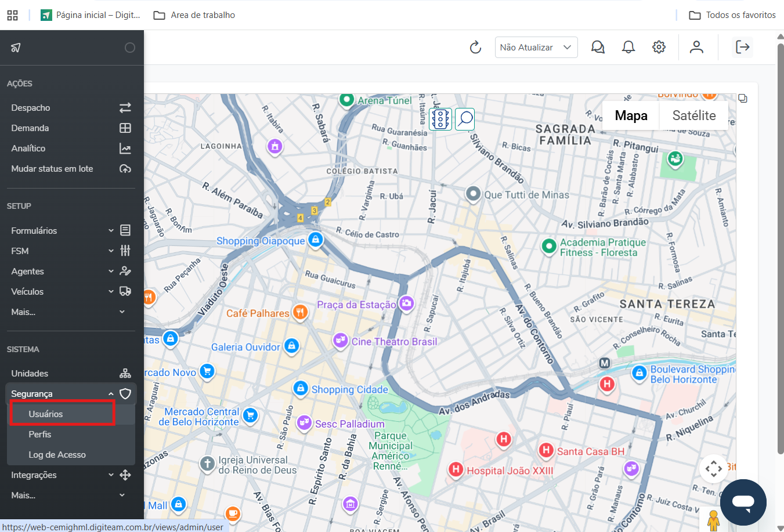Toggle the traffic light layer on map
The image size is (784, 532).
pyautogui.click(x=440, y=119)
